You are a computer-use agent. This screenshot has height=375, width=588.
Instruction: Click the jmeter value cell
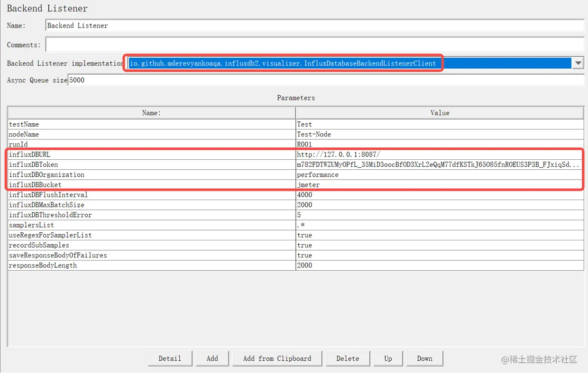[440, 184]
